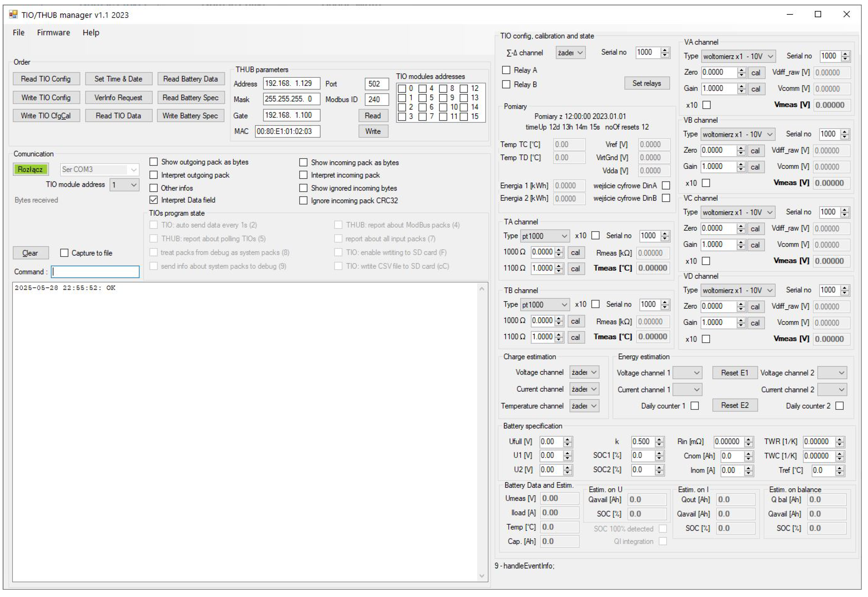Click the THUB parameters Write button
This screenshot has width=868, height=597.
tap(373, 132)
